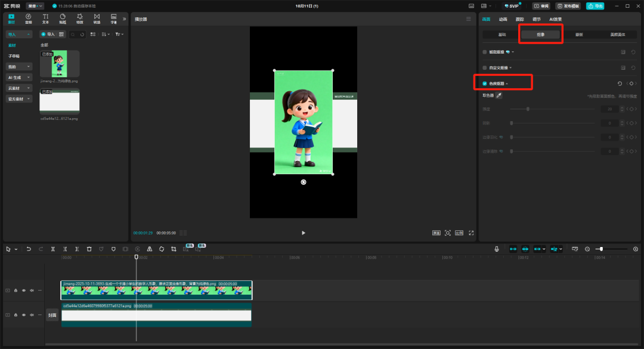Click the 导入 (Import) button with plus icon

pos(48,34)
